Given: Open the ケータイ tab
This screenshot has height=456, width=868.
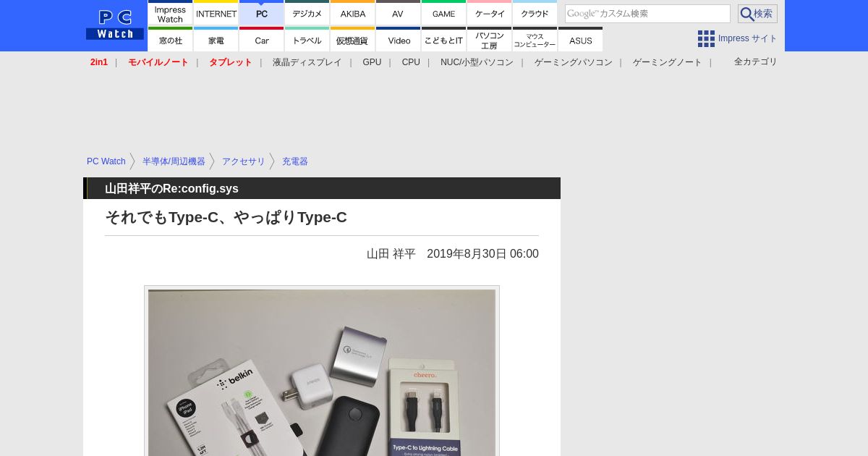Looking at the screenshot, I should (489, 13).
